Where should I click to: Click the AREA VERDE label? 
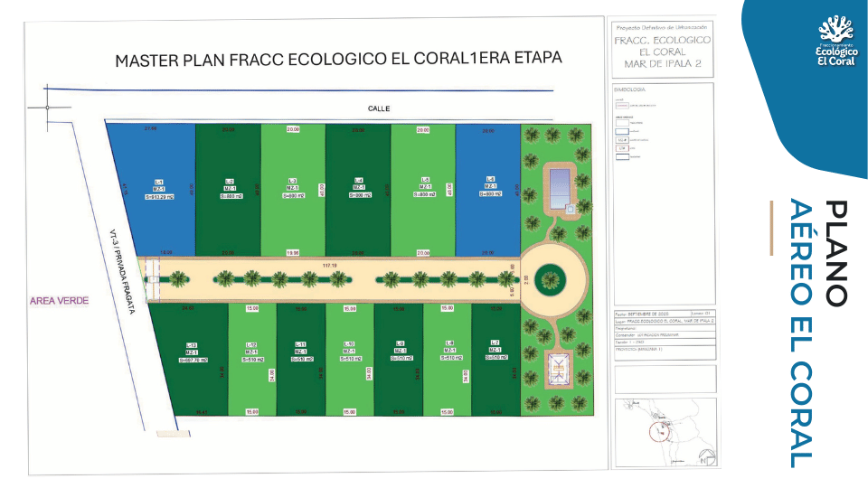tap(60, 301)
